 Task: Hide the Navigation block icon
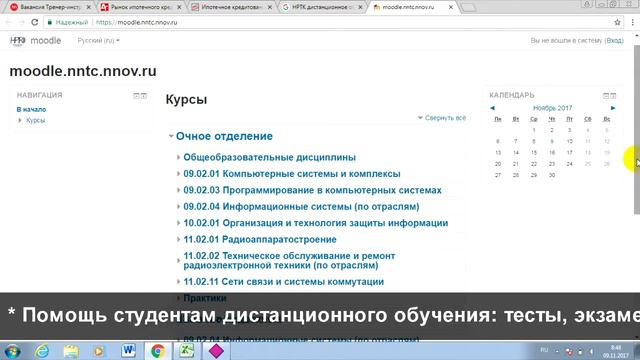[136, 96]
